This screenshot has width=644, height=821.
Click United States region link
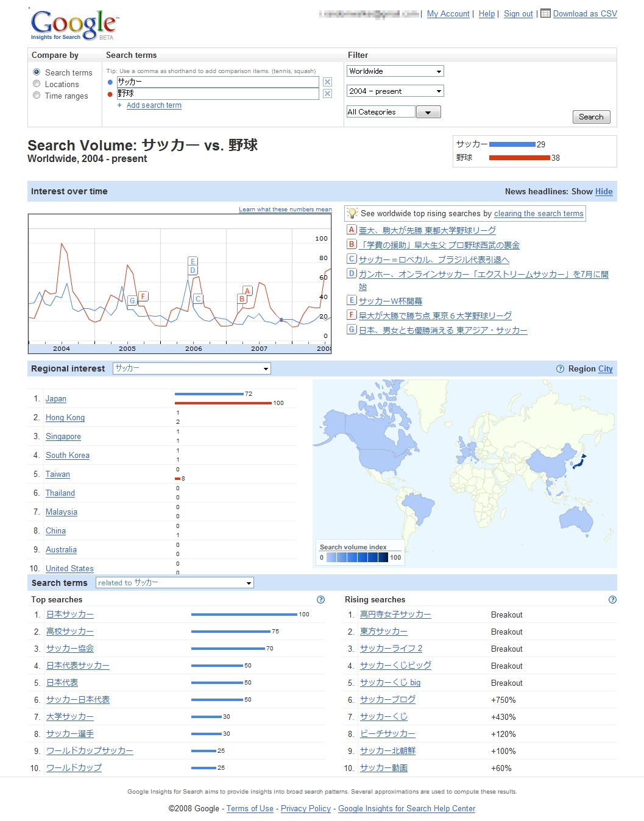coord(69,568)
